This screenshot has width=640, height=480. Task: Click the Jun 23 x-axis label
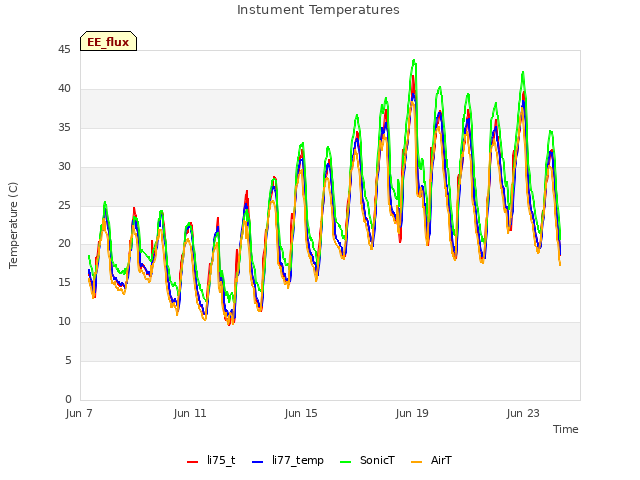coord(523,413)
